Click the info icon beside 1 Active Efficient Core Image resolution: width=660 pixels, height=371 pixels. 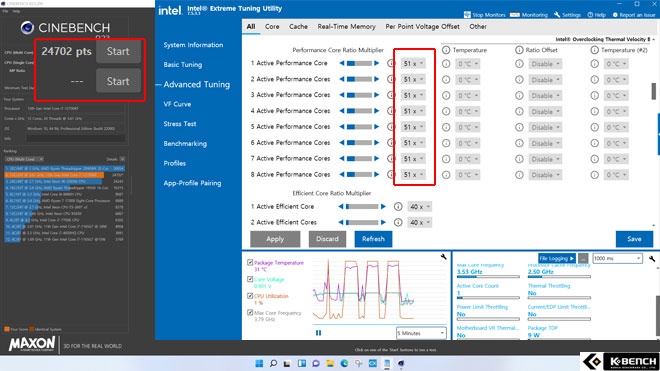[398, 206]
